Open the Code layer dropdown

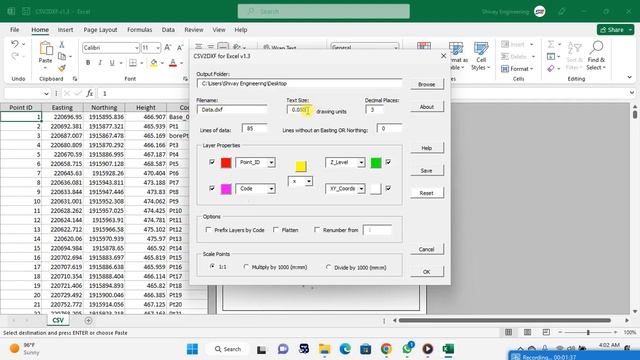tap(271, 189)
